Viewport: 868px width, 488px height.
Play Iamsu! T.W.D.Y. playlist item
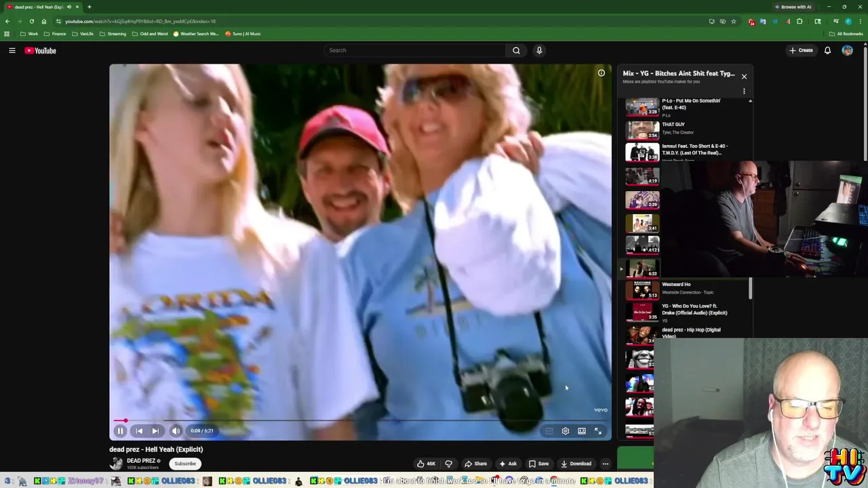pyautogui.click(x=685, y=152)
